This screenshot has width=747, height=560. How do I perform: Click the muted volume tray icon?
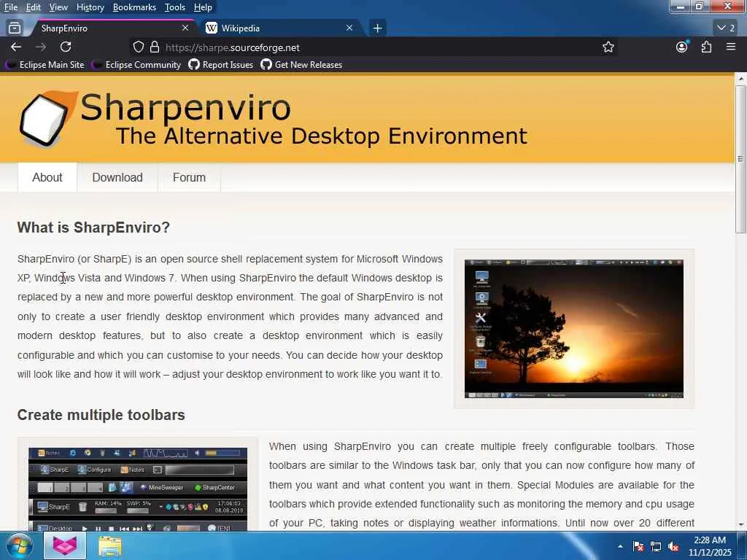[673, 546]
